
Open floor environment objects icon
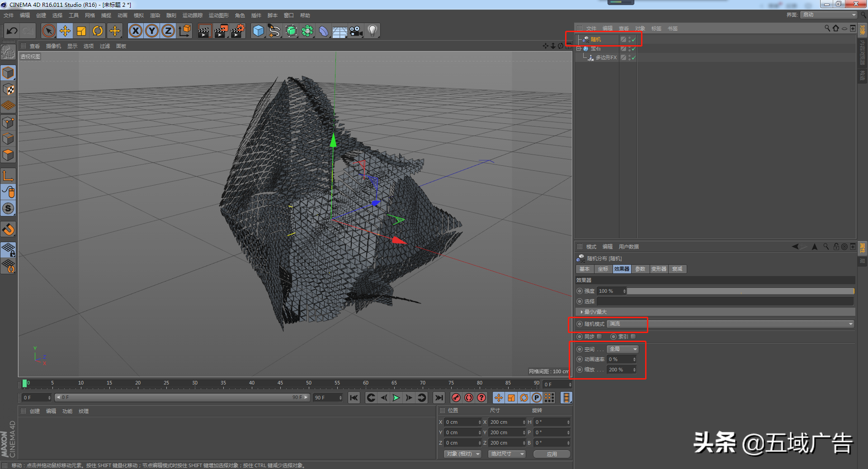340,31
